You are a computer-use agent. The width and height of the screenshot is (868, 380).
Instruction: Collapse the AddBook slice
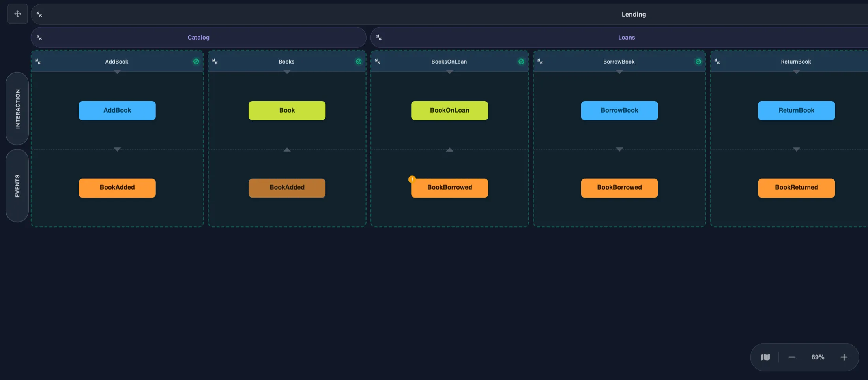(x=38, y=62)
